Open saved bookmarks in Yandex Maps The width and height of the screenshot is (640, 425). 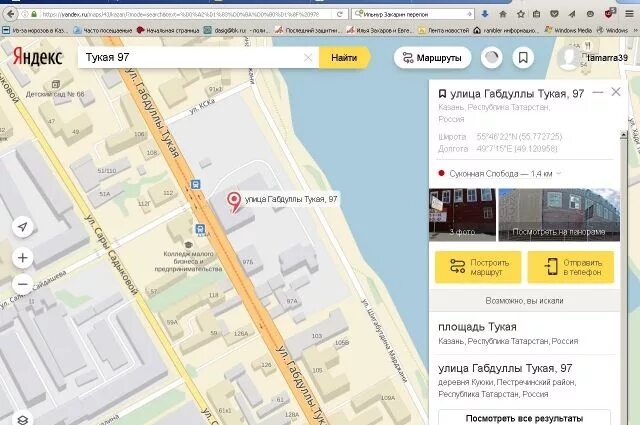coord(523,58)
